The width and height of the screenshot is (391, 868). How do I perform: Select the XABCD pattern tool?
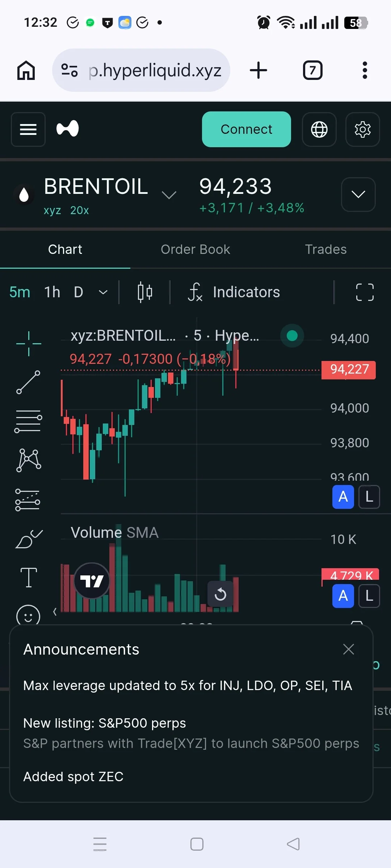point(29,460)
